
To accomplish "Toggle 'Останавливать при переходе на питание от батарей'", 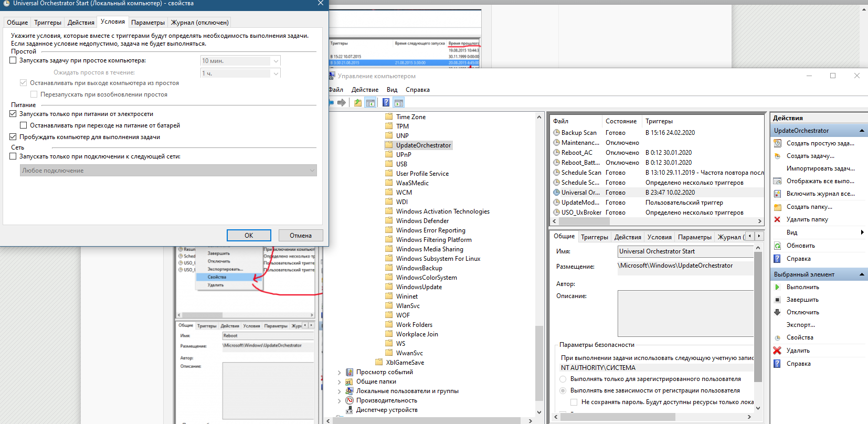I will pos(24,125).
